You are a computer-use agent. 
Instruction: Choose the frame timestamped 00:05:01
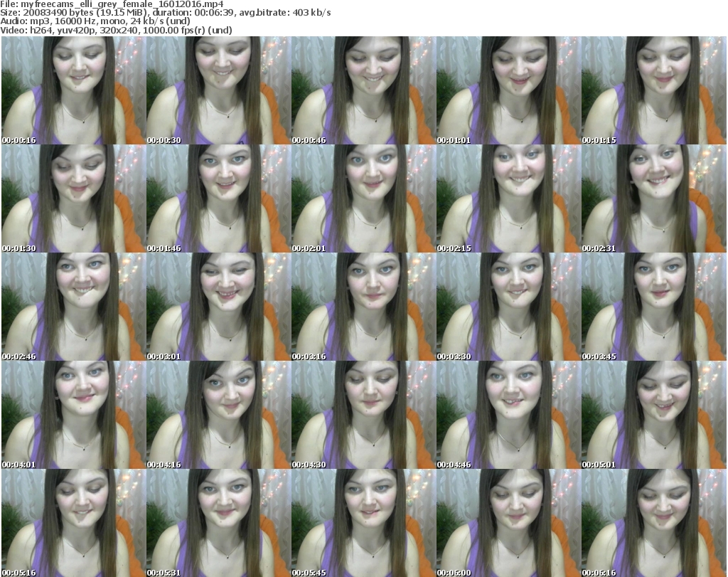(654, 415)
